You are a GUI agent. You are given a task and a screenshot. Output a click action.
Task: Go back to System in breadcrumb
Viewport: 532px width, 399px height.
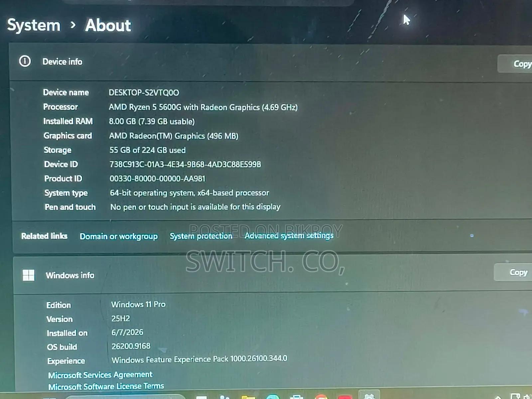[34, 25]
